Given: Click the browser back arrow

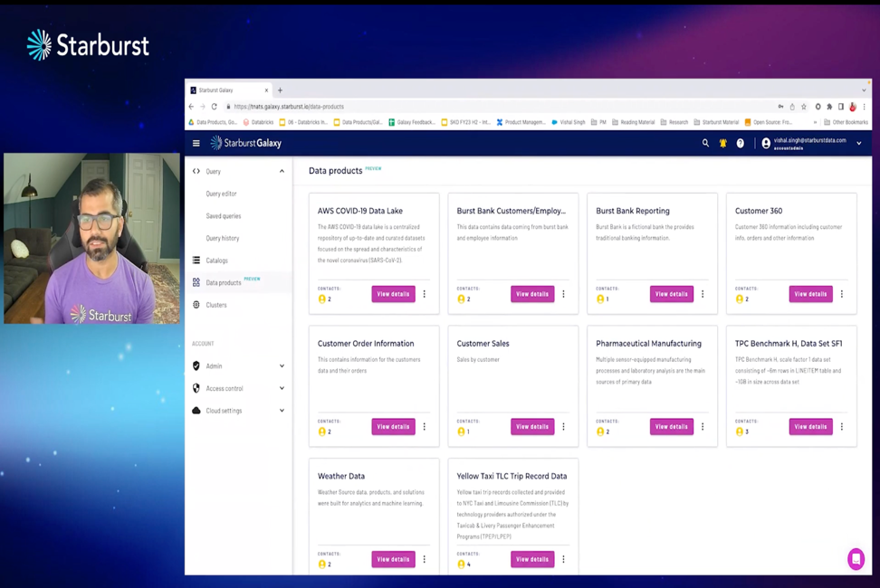Looking at the screenshot, I should [191, 107].
